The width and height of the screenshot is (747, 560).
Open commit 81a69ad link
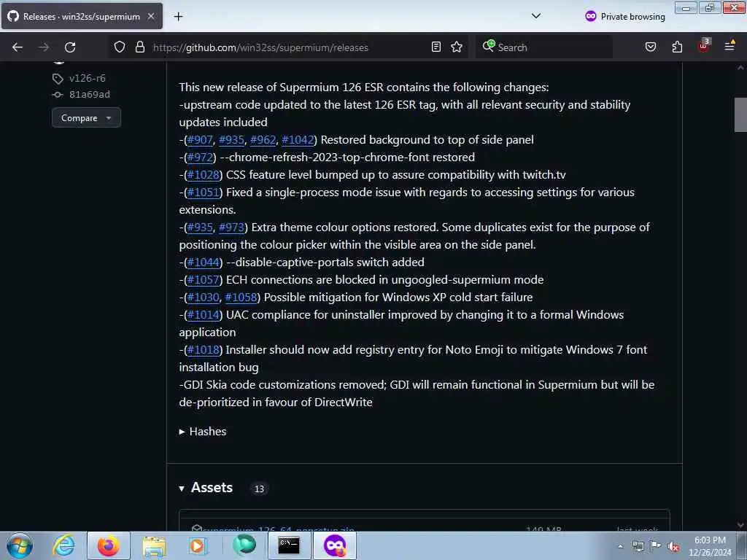click(90, 94)
